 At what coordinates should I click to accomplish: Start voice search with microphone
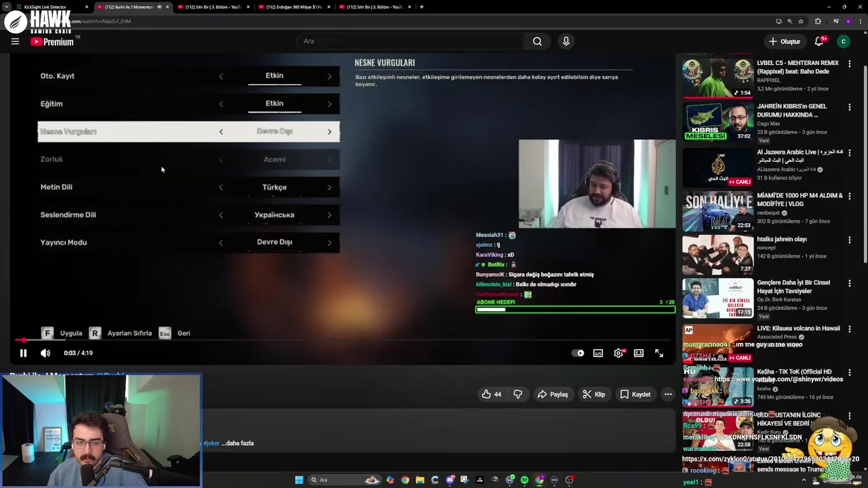pyautogui.click(x=566, y=41)
